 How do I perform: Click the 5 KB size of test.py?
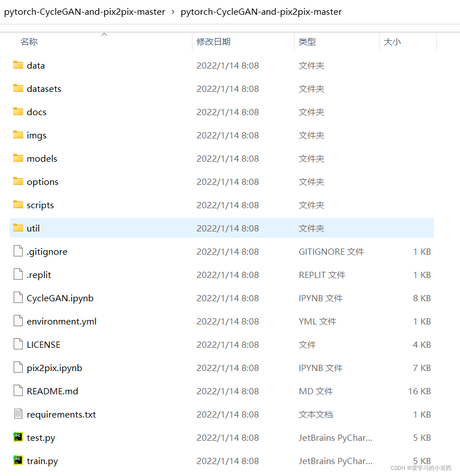[422, 438]
